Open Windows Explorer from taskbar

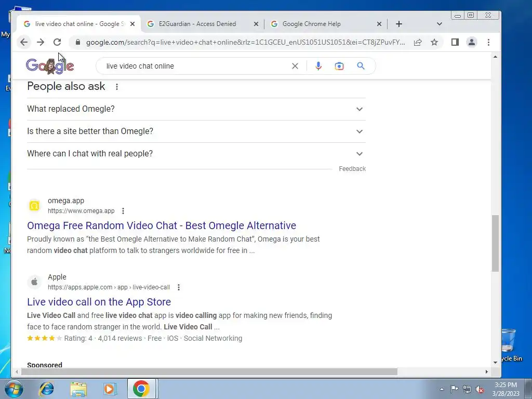[78, 389]
